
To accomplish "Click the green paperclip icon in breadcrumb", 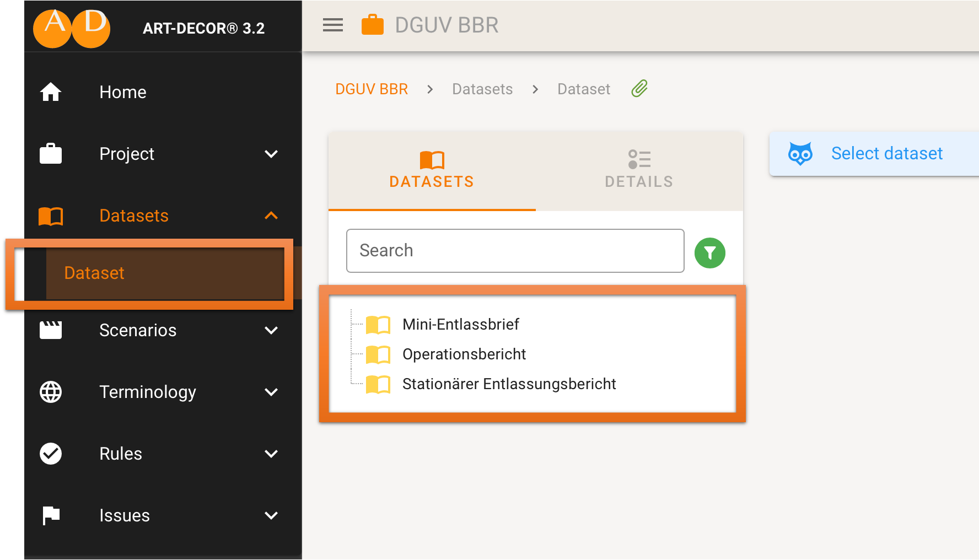I will coord(639,89).
